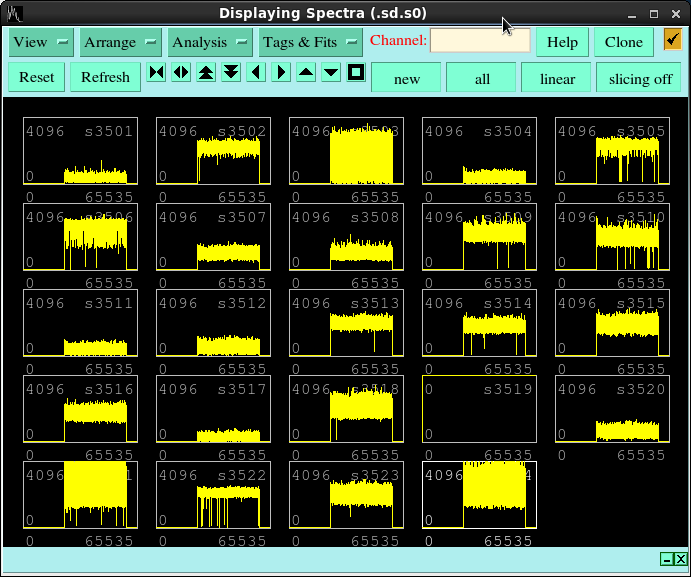Click the double up-arrow icon
691x577 pixels.
click(x=206, y=73)
